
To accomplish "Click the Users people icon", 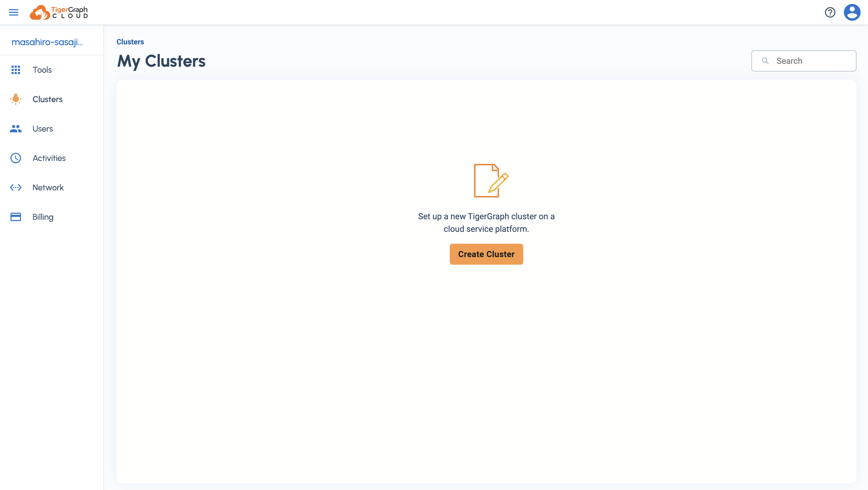I will pyautogui.click(x=15, y=129).
